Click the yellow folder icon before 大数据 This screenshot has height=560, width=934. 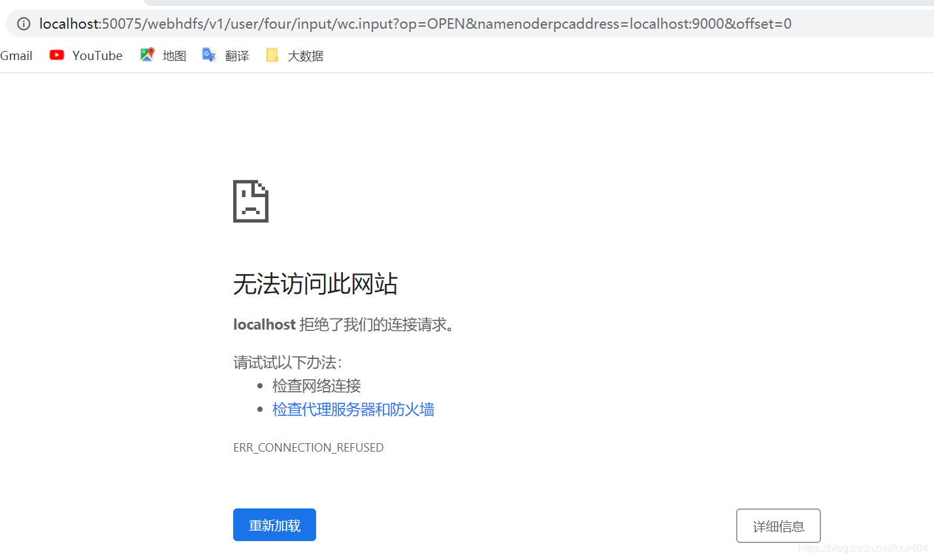(x=272, y=55)
